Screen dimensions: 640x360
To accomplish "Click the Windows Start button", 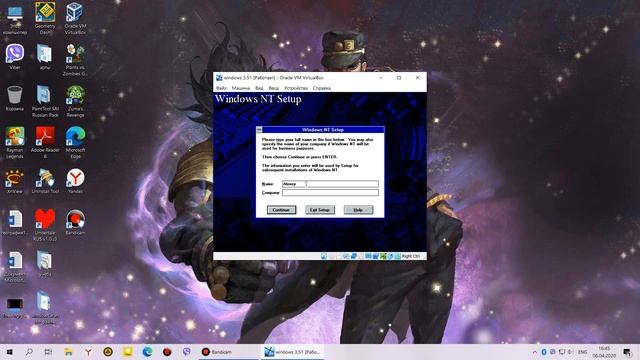I will 9,352.
